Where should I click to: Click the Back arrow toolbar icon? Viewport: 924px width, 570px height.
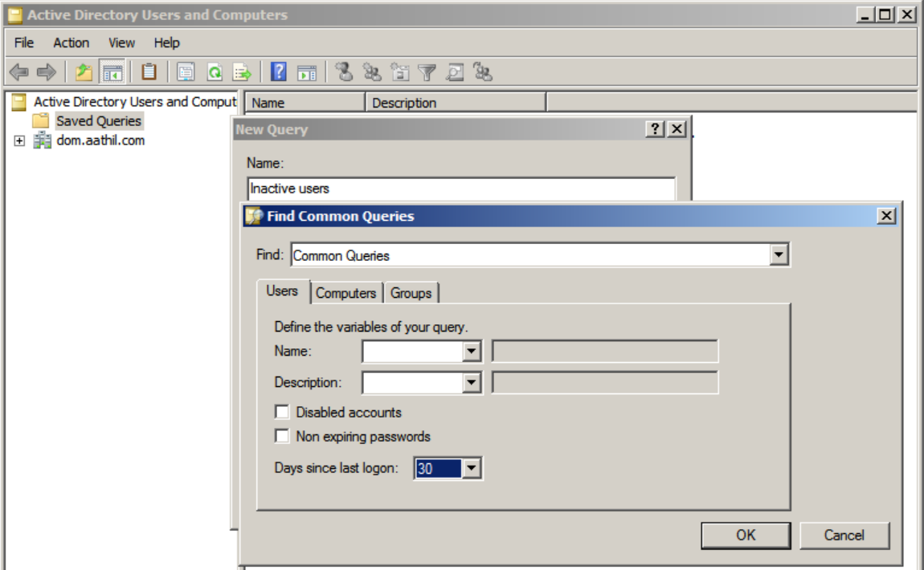coord(18,72)
